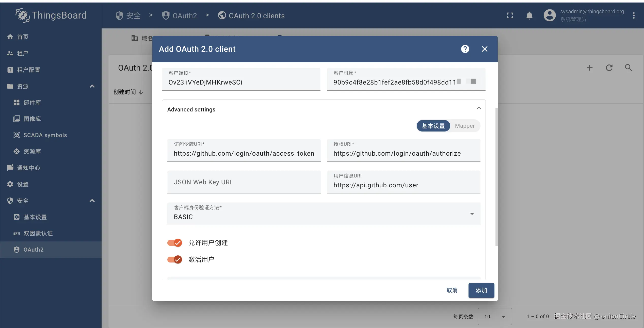Image resolution: width=644 pixels, height=328 pixels.
Task: Collapse the Advanced settings panel
Action: pos(479,108)
